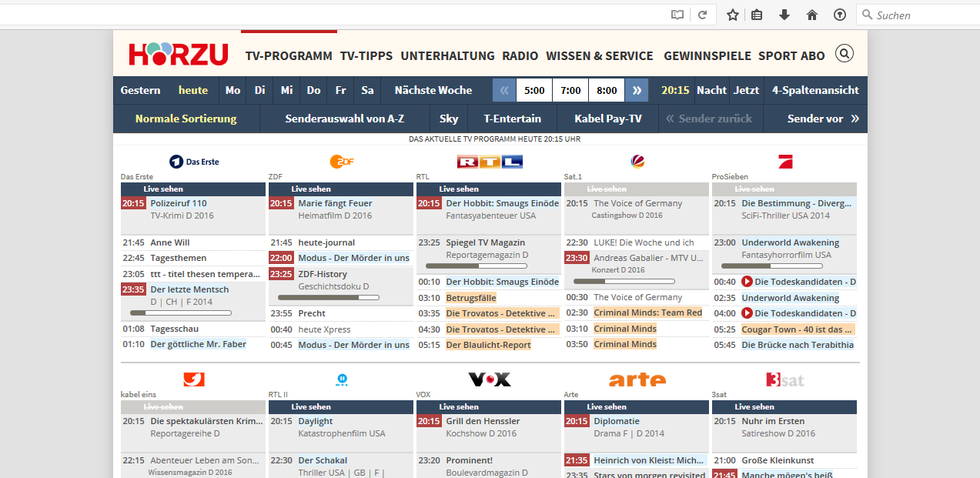Screen dimensions: 980x478
Task: Click the VOX channel logo
Action: (x=490, y=379)
